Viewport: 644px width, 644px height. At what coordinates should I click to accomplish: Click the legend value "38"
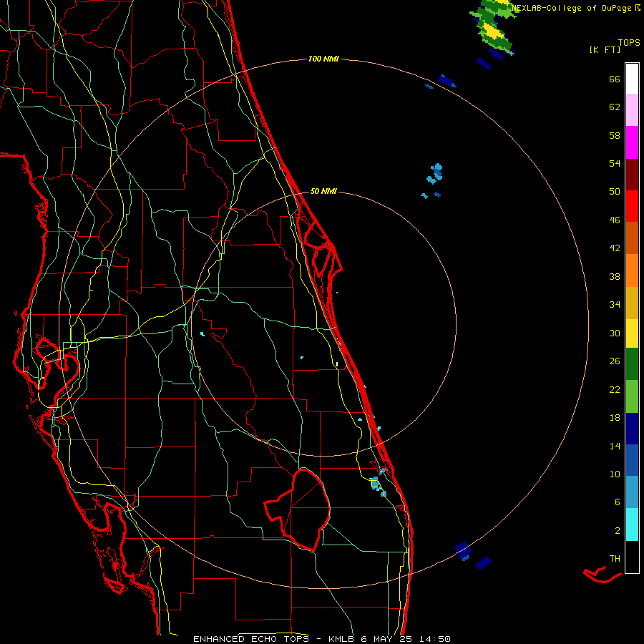615,276
